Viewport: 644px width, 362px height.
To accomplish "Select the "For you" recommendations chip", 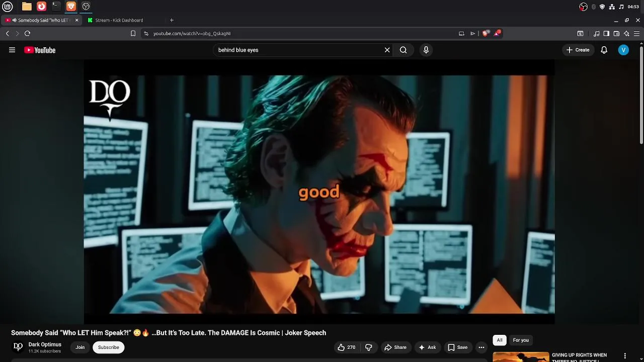I will click(x=521, y=340).
